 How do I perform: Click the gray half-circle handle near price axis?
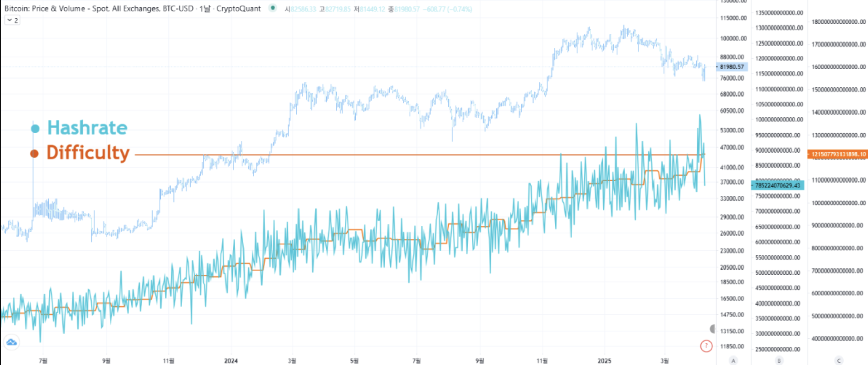pos(712,329)
